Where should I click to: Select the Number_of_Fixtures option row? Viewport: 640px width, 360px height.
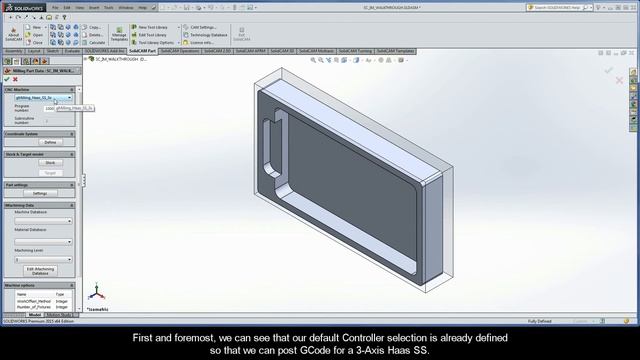pos(44,307)
